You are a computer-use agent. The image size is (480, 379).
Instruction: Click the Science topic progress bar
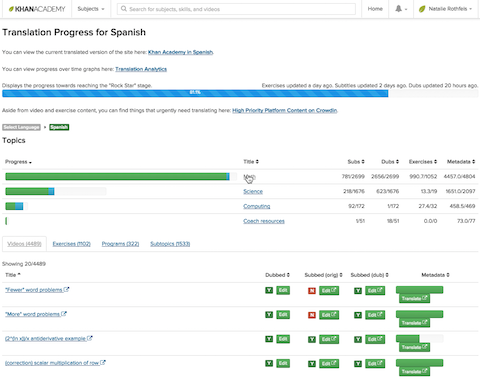click(56, 191)
